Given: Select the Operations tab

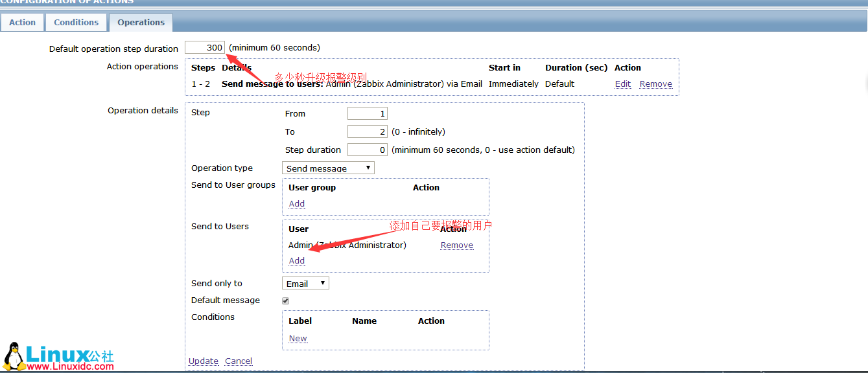Looking at the screenshot, I should click(x=141, y=22).
